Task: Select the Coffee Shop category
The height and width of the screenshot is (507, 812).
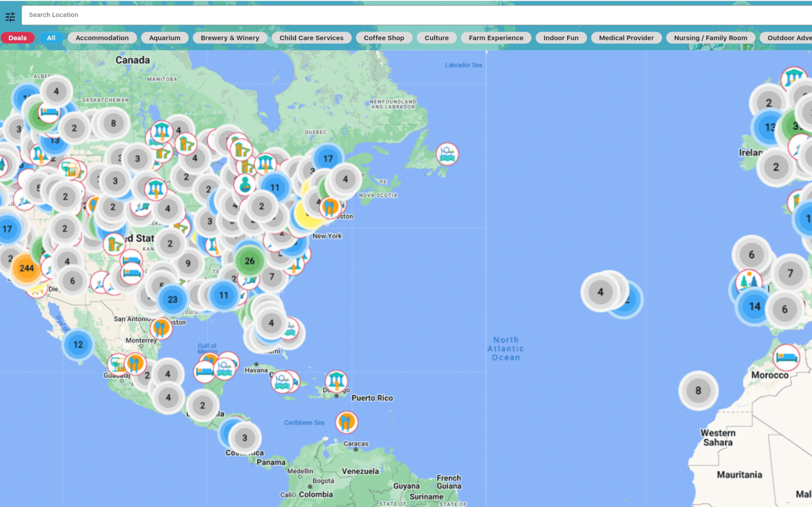Action: [x=384, y=38]
